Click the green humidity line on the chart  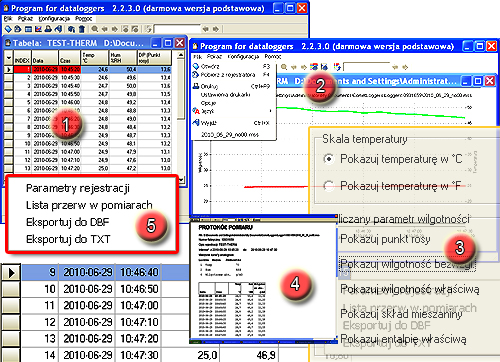point(370,112)
